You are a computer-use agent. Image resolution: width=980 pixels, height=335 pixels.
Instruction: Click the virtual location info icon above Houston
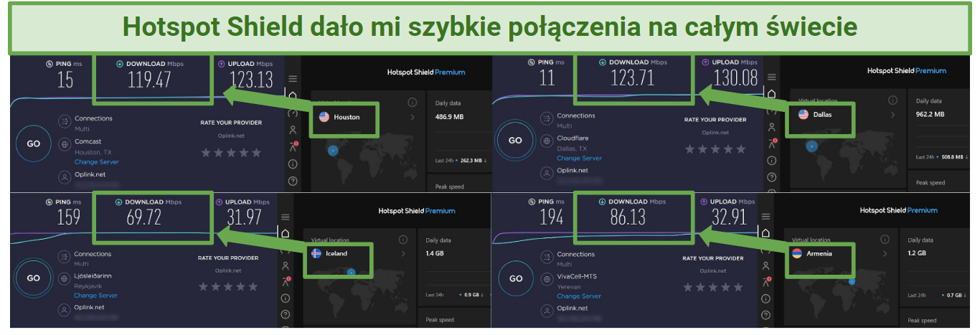click(x=413, y=103)
